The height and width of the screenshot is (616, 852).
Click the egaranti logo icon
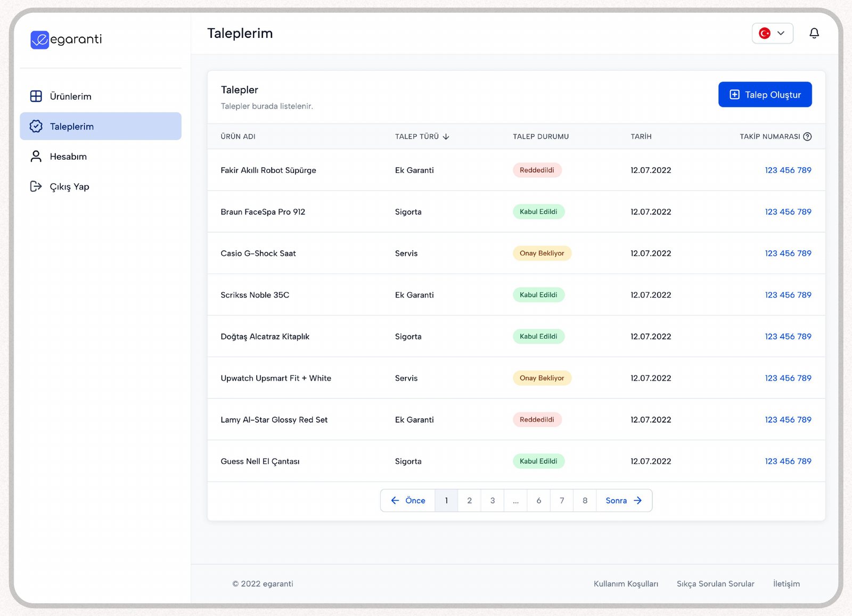(x=40, y=40)
